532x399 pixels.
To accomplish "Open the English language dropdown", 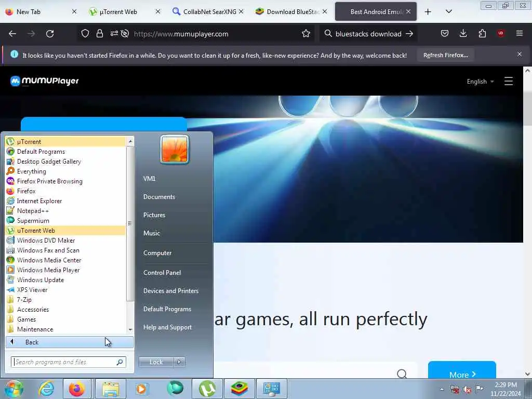I will click(x=480, y=82).
